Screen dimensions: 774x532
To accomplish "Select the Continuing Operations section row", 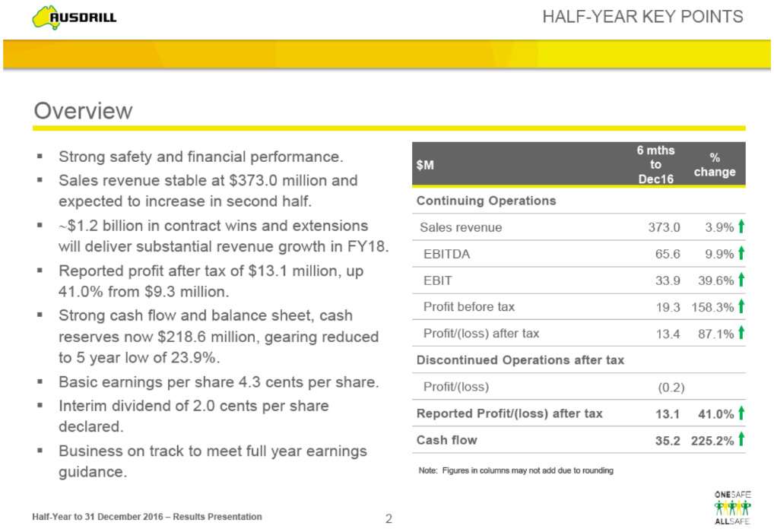I will pos(485,201).
